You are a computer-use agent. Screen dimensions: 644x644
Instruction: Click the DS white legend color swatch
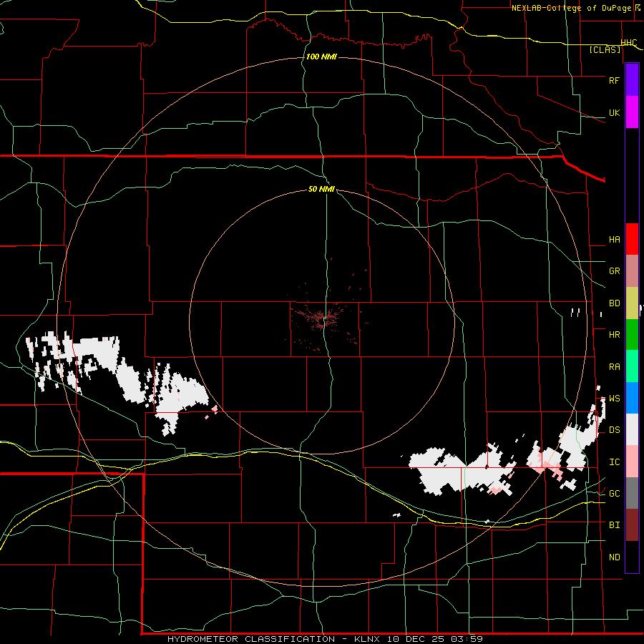(x=632, y=429)
